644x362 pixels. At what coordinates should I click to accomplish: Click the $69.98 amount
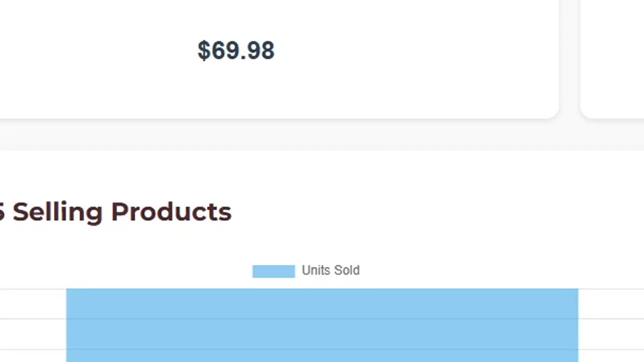pos(236,51)
